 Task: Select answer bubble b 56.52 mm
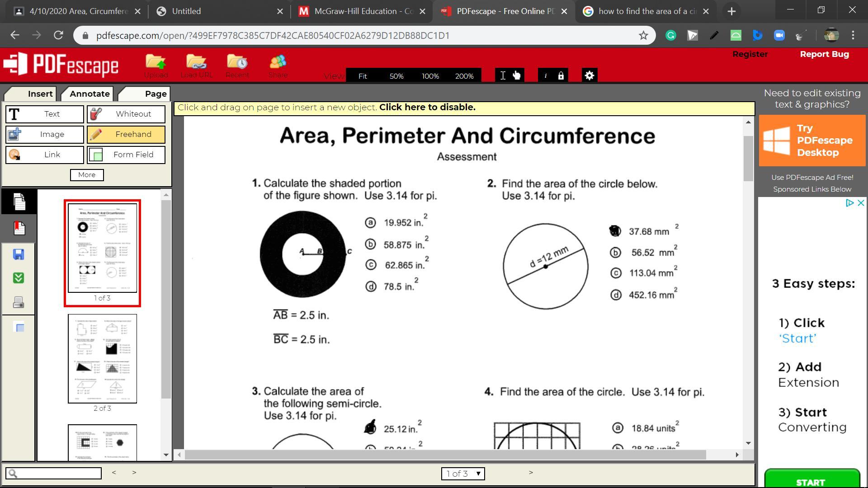click(x=615, y=253)
